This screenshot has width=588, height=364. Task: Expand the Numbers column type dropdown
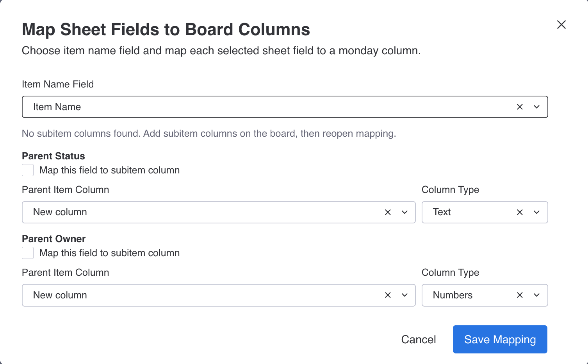pos(536,295)
